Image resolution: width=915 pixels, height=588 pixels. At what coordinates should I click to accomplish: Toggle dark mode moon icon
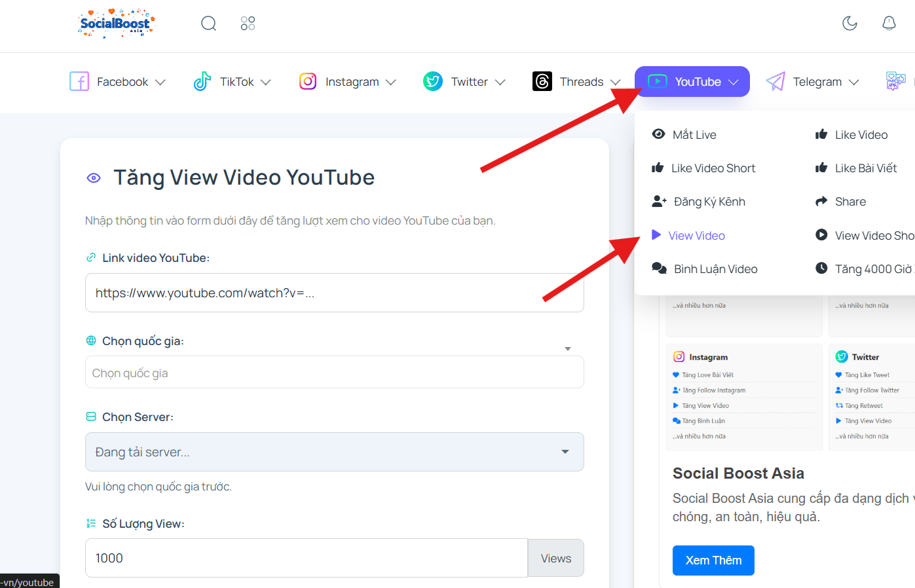click(x=850, y=24)
